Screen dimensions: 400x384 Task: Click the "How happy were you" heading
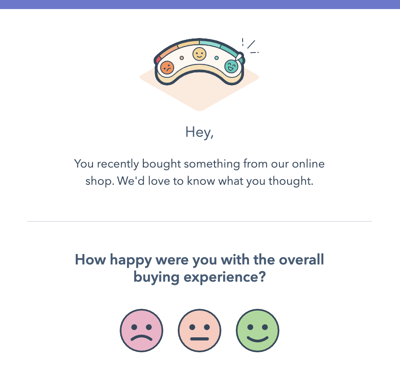click(199, 269)
